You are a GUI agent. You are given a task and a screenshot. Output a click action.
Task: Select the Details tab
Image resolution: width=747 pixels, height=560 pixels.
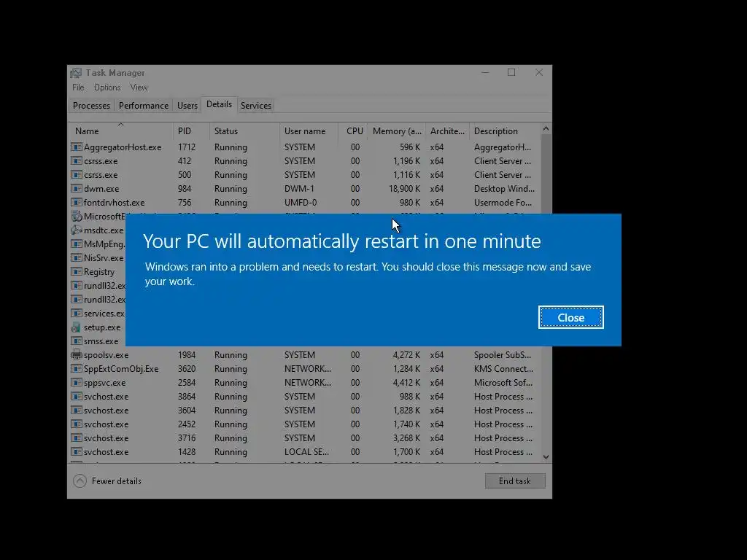tap(219, 104)
